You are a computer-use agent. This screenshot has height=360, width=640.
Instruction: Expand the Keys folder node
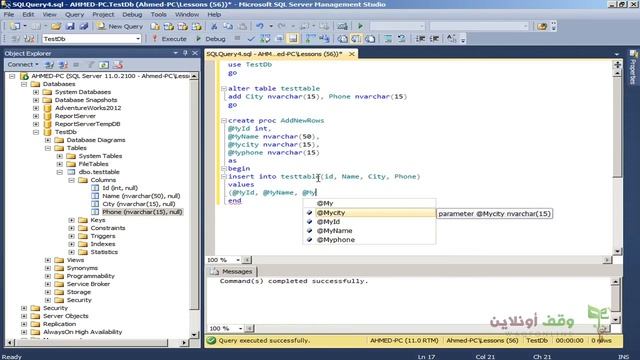[x=72, y=220]
